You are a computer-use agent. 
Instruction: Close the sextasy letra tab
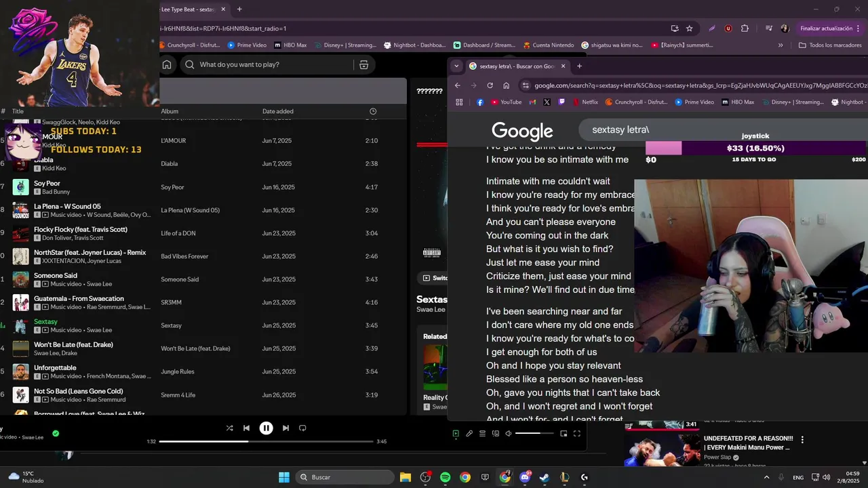(x=563, y=66)
